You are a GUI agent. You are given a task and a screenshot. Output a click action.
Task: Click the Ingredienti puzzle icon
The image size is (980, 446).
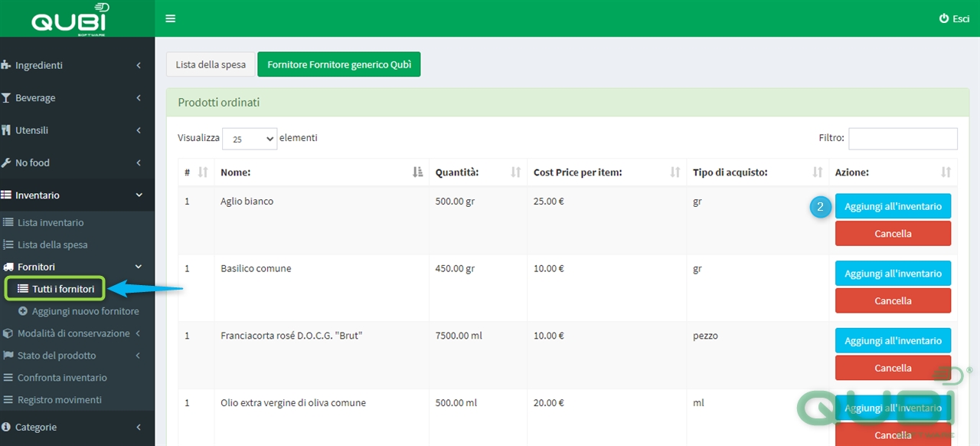(x=6, y=65)
